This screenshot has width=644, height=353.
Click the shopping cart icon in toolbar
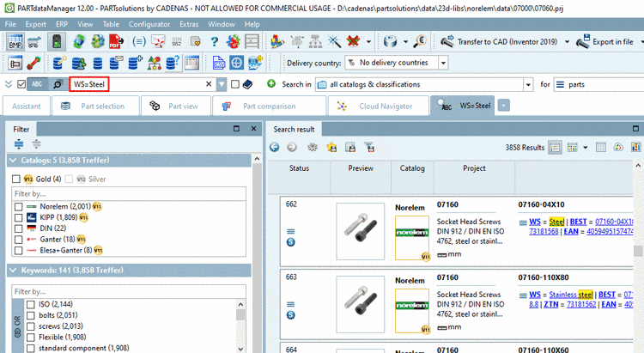pos(34,41)
